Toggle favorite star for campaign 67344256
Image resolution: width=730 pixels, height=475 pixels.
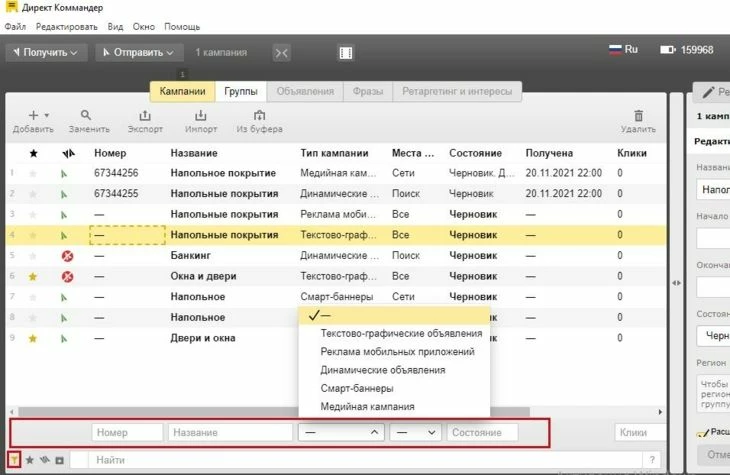click(33, 174)
